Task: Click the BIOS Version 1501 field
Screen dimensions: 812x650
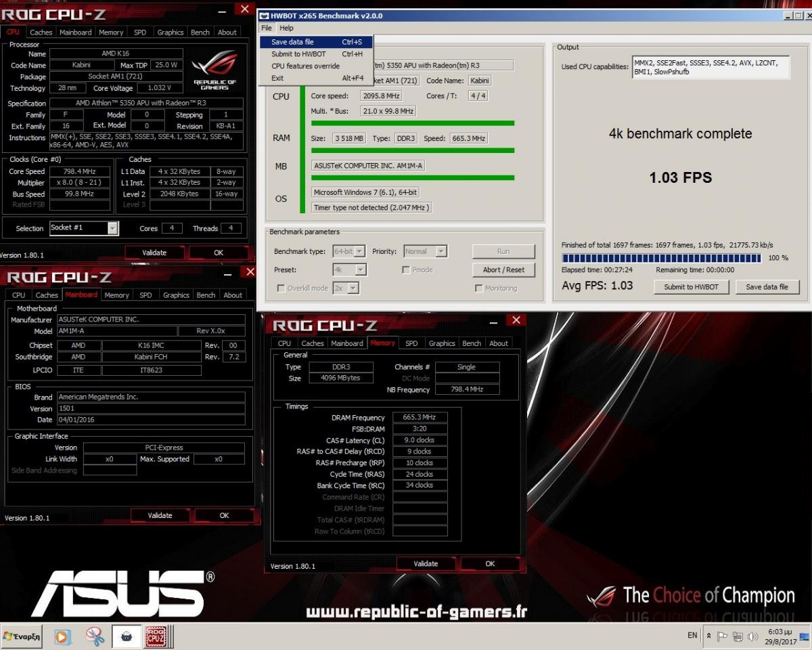Action: (150, 409)
